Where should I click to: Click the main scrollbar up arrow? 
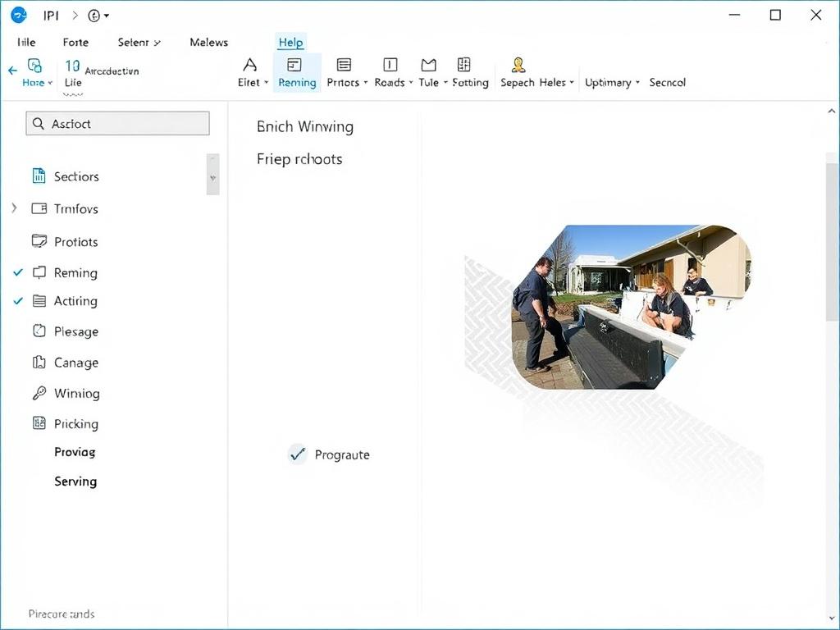[x=832, y=111]
